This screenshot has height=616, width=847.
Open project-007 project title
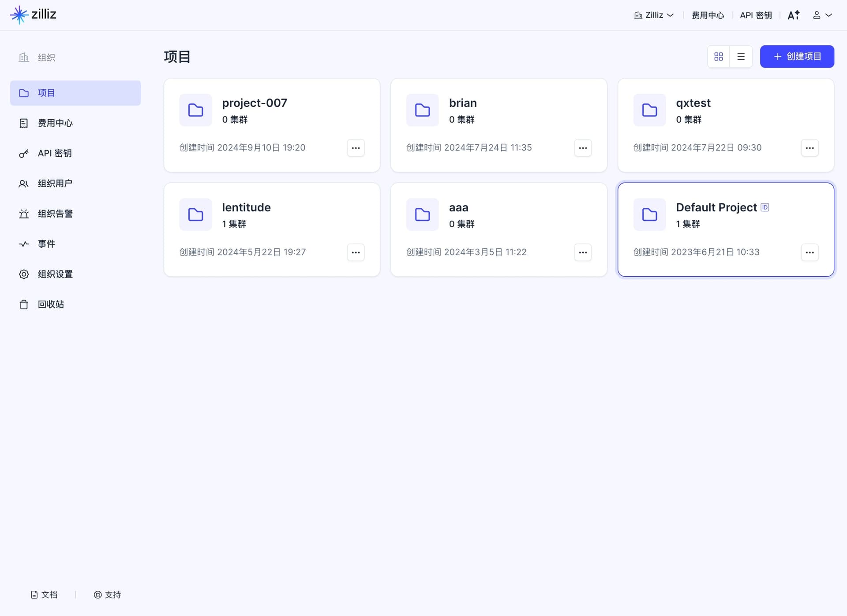coord(255,103)
